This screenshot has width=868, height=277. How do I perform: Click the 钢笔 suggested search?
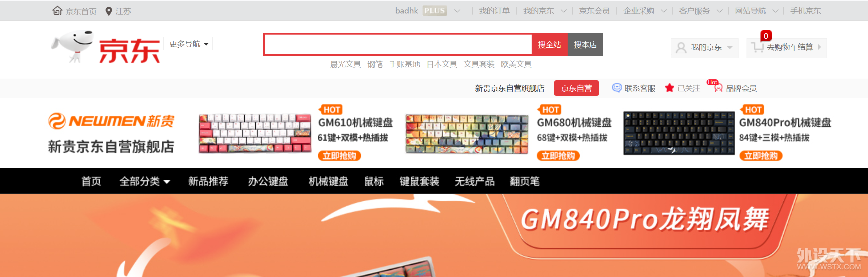375,64
